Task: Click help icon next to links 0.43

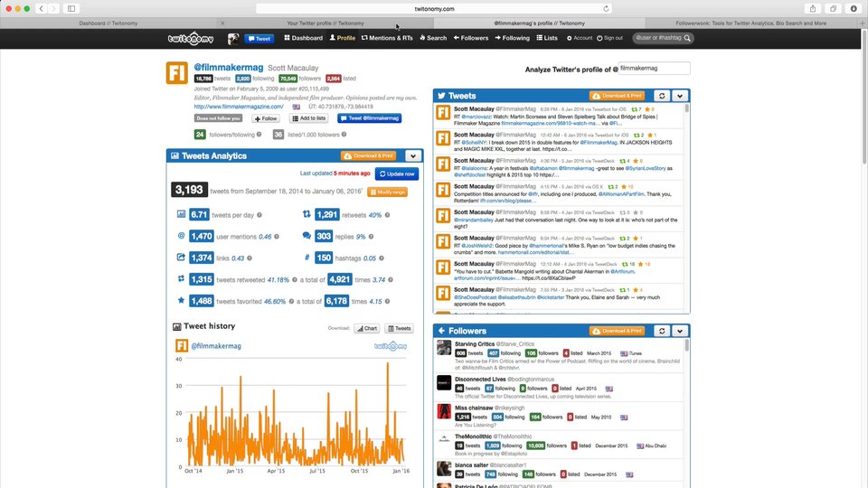Action: pyautogui.click(x=250, y=258)
